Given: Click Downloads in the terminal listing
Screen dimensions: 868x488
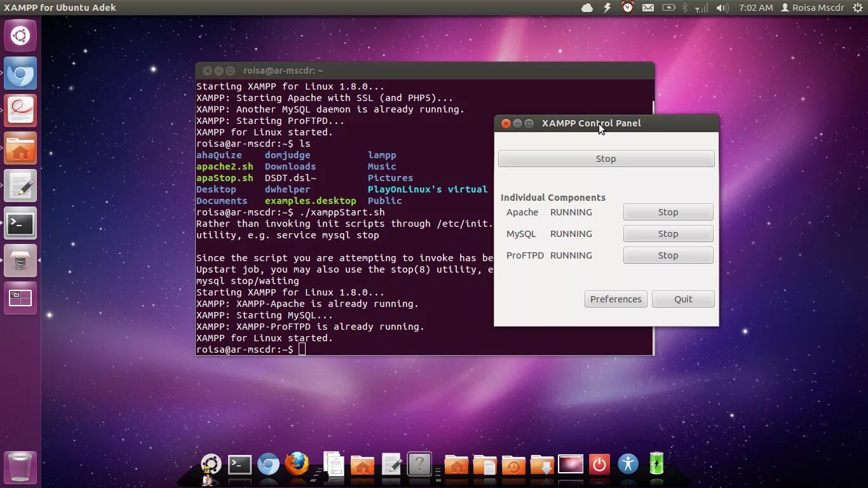Looking at the screenshot, I should 290,166.
